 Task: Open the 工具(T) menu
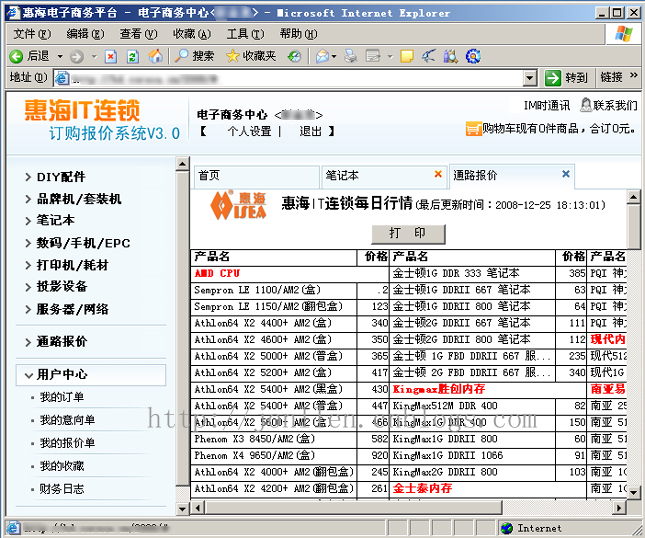coord(245,34)
